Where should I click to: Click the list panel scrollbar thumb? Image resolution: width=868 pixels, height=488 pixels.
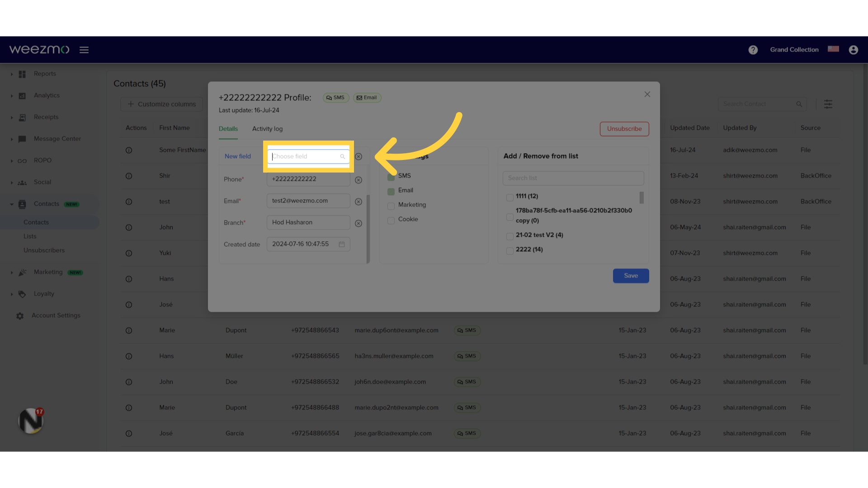tap(642, 197)
